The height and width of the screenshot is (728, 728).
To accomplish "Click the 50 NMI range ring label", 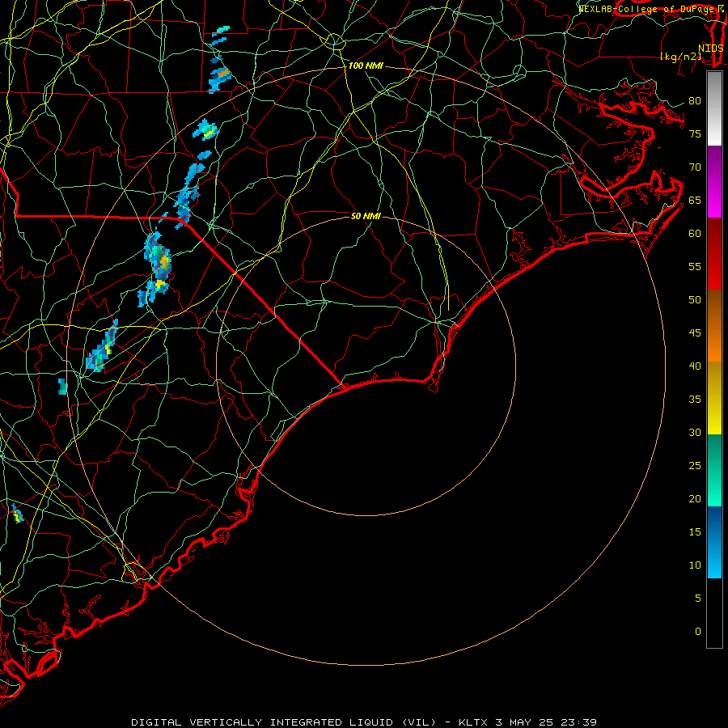I will pos(366,216).
